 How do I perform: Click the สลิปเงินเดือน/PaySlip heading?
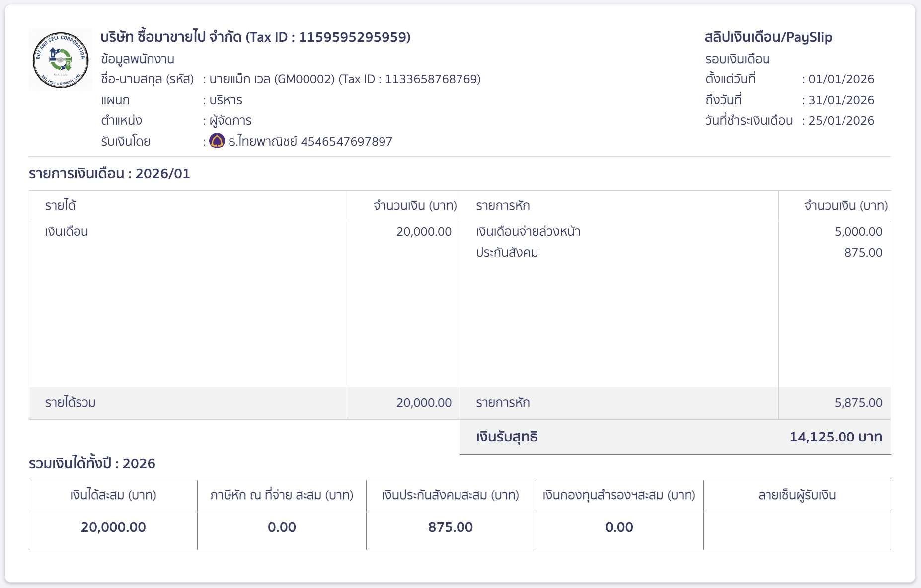pos(768,37)
